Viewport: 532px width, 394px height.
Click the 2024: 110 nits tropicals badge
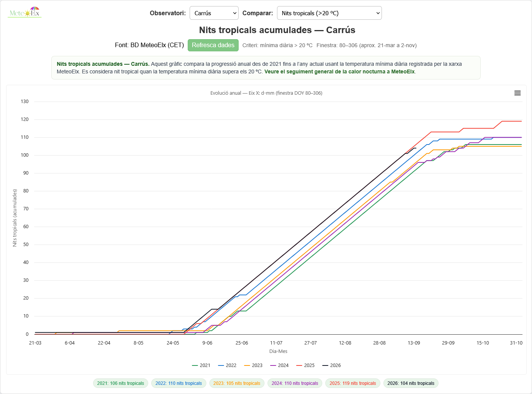[295, 383]
